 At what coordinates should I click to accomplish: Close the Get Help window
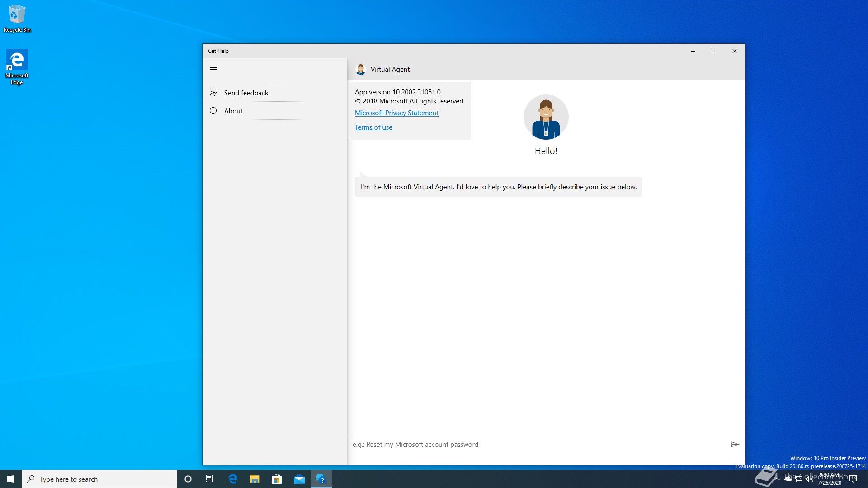coord(735,51)
